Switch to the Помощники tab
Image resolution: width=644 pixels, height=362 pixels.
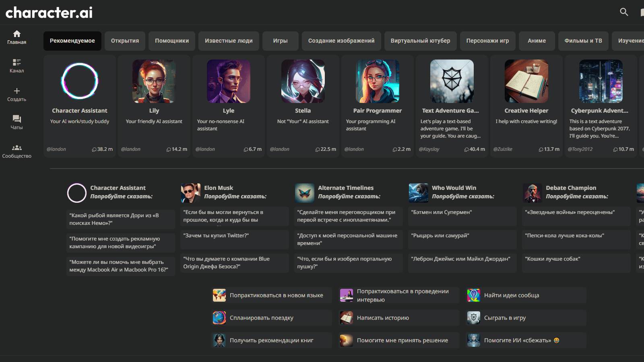tap(172, 41)
